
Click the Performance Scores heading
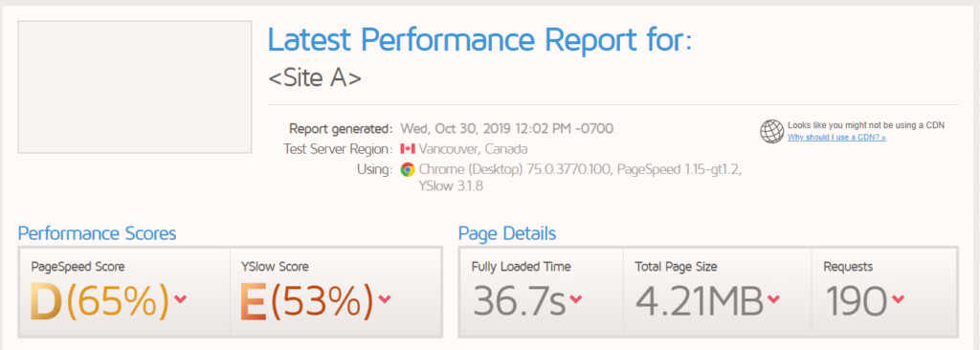click(97, 233)
